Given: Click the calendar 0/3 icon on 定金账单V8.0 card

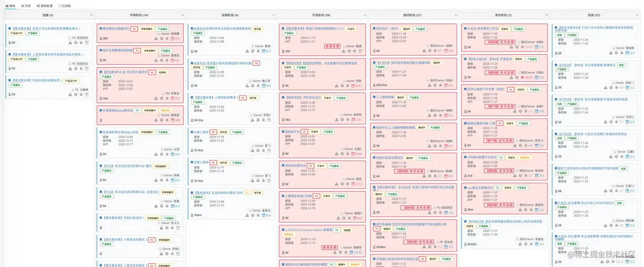Looking at the screenshot, I should coord(175,98).
